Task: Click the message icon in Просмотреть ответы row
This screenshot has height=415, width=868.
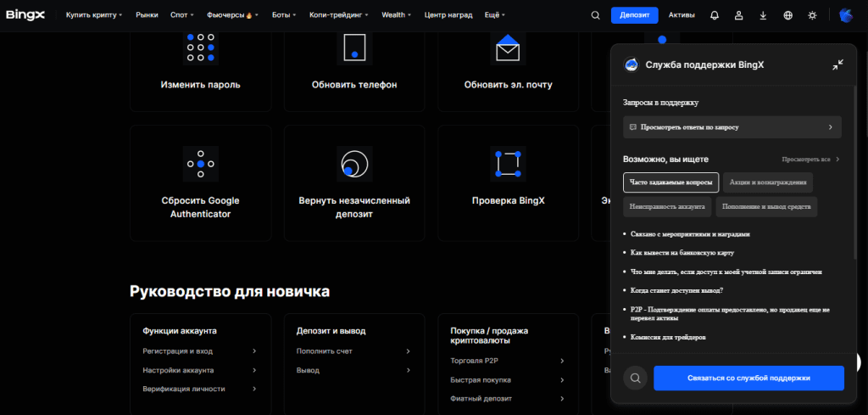Action: [632, 127]
